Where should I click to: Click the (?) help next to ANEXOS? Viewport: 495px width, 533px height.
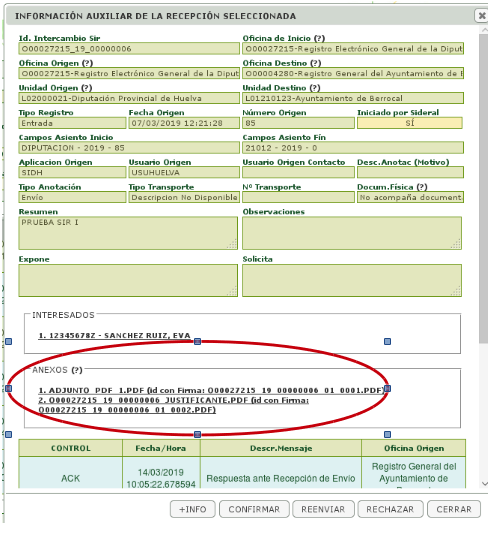[x=77, y=370]
